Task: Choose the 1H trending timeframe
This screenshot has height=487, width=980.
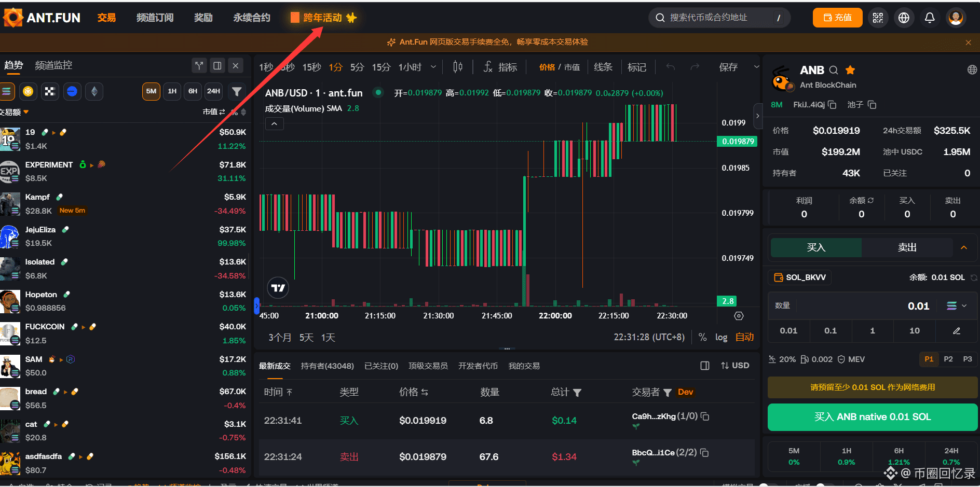Action: coord(172,91)
